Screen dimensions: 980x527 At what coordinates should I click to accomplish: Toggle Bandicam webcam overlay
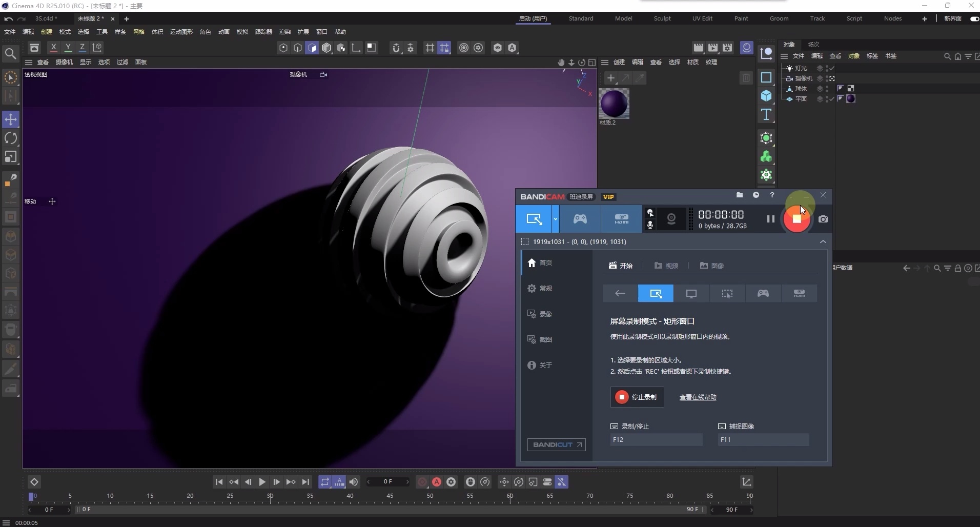point(671,219)
